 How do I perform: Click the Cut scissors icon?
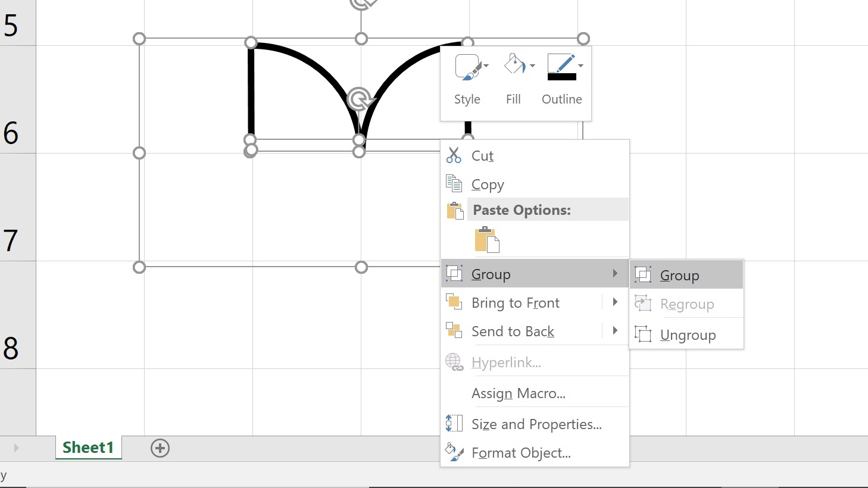[454, 155]
